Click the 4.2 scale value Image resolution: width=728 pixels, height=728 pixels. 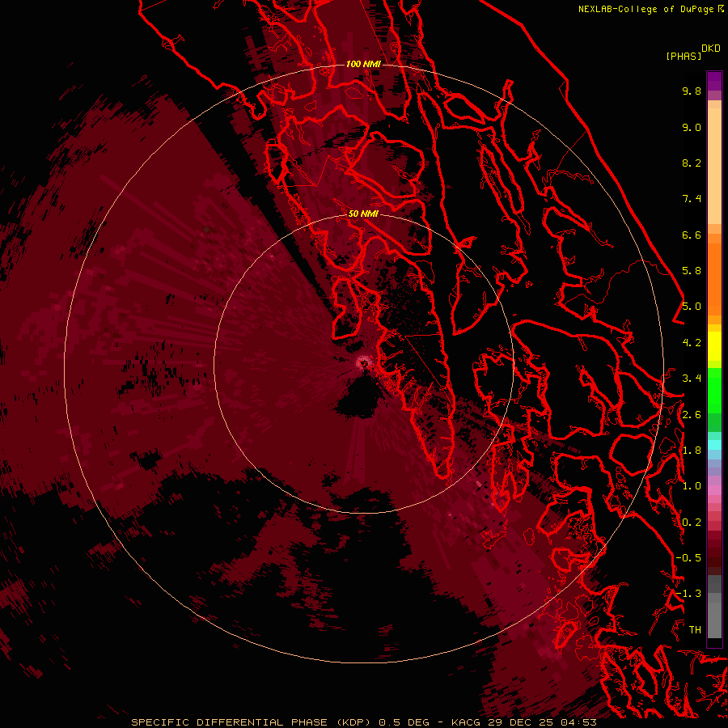point(692,343)
